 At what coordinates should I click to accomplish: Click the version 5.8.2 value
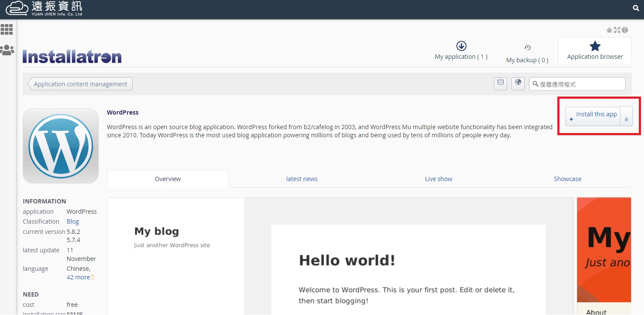73,232
